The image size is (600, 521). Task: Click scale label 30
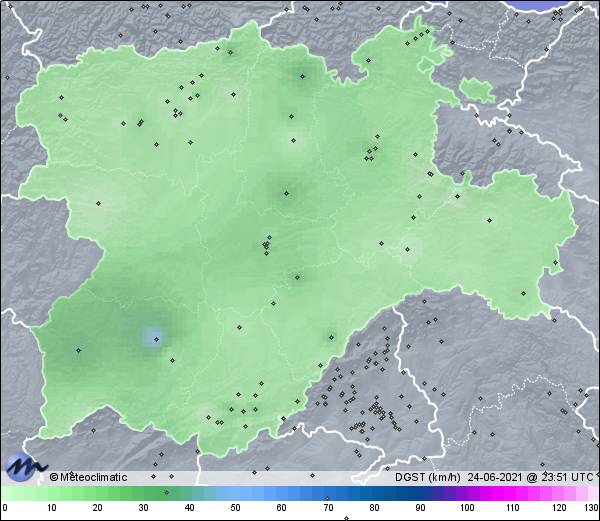tap(143, 508)
